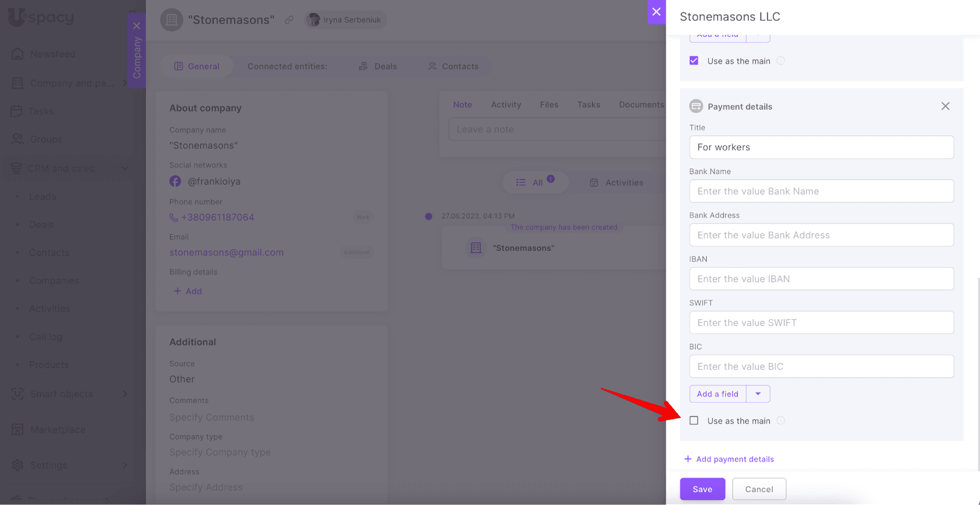
Task: Close the Payment details section
Action: coord(945,106)
